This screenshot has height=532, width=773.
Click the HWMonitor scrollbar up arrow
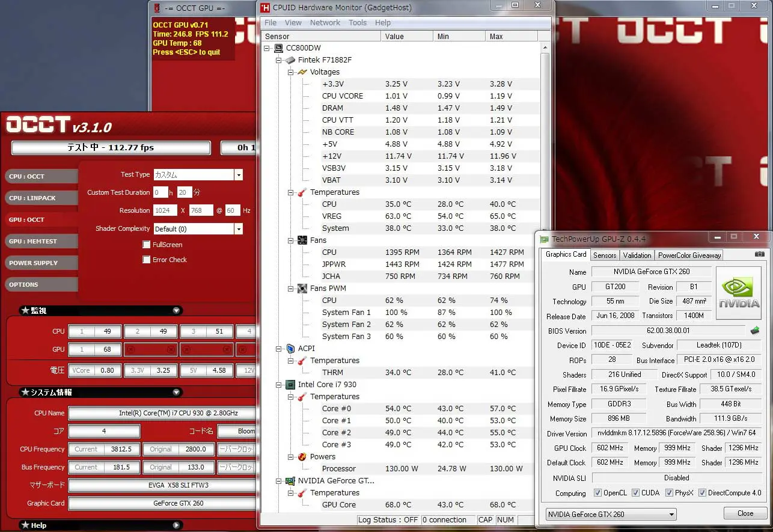(x=545, y=47)
